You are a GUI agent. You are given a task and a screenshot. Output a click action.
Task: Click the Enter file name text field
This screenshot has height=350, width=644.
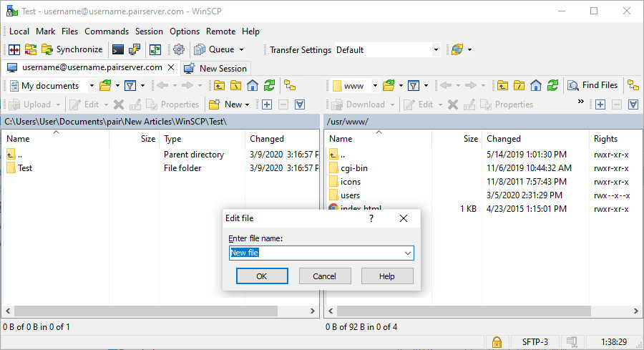(x=315, y=253)
